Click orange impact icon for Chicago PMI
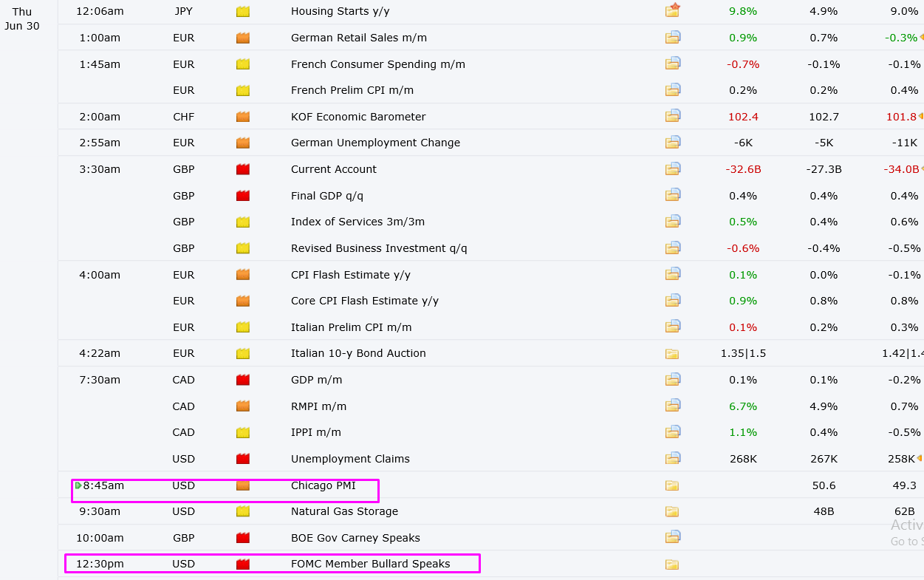 tap(243, 485)
